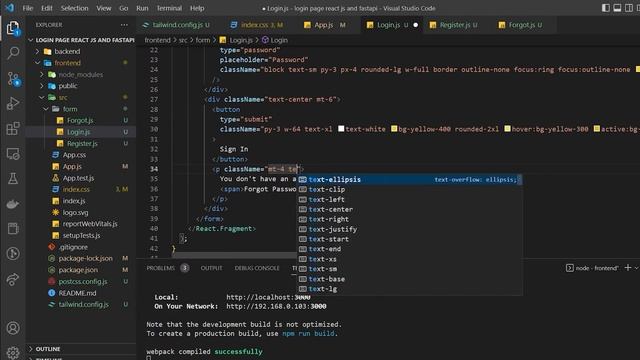This screenshot has height=360, width=640.
Task: Show the DEBUG CONSOLE panel tab
Action: pyautogui.click(x=257, y=268)
